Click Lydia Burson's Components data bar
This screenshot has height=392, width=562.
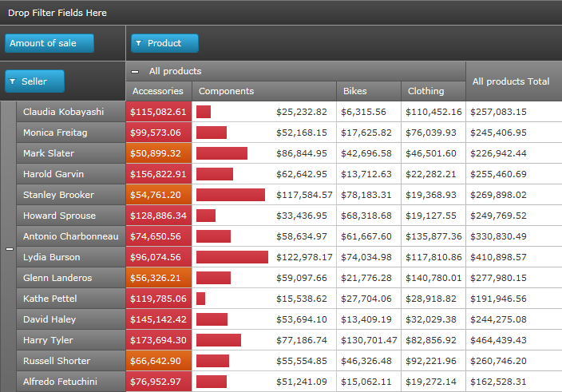point(232,257)
